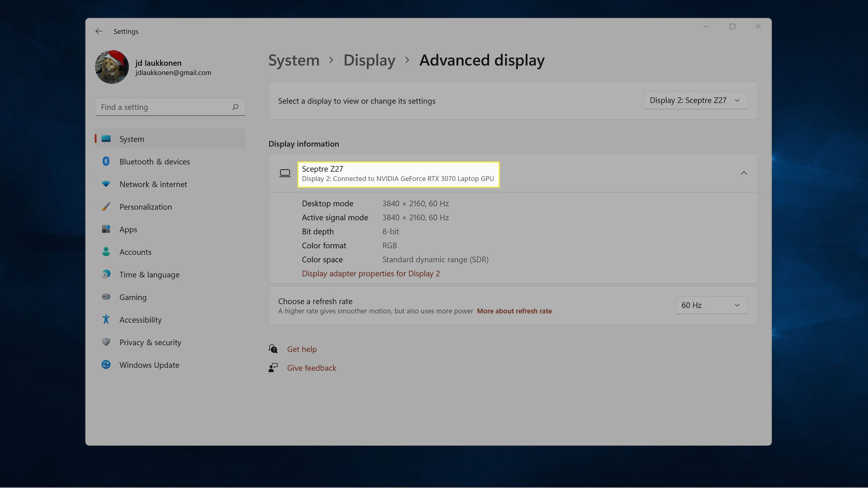
Task: Click the search magnifier icon
Action: [235, 107]
